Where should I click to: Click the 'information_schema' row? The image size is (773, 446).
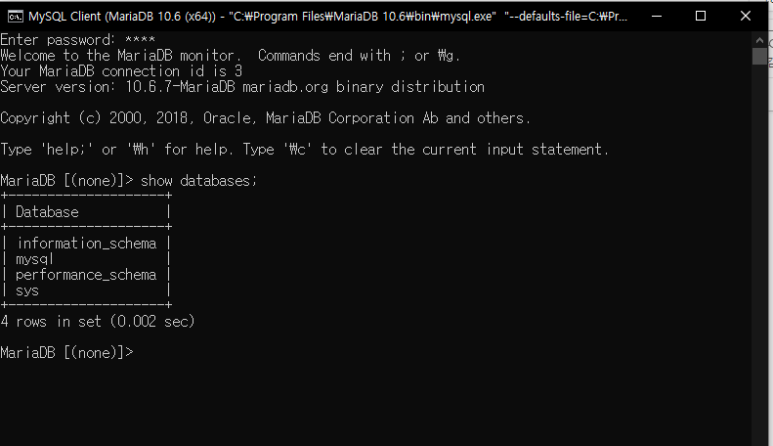click(x=86, y=243)
